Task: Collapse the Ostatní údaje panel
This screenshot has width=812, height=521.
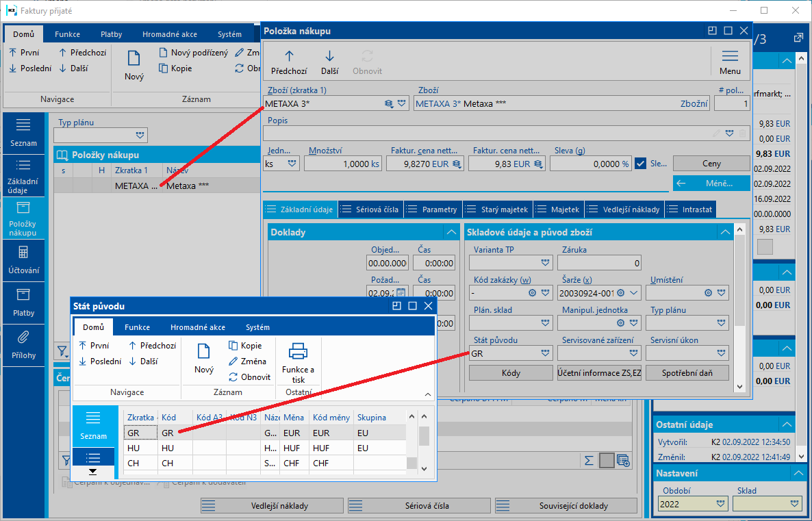Action: click(x=787, y=424)
